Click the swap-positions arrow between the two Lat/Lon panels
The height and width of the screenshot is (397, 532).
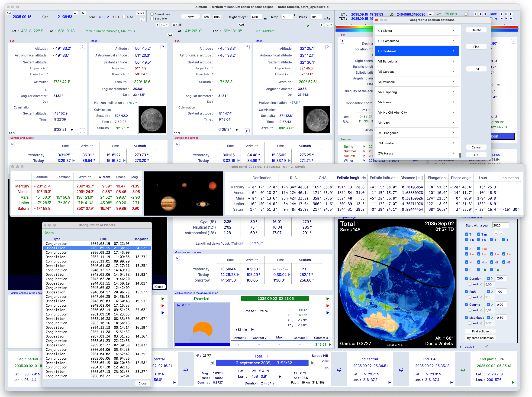click(x=170, y=35)
